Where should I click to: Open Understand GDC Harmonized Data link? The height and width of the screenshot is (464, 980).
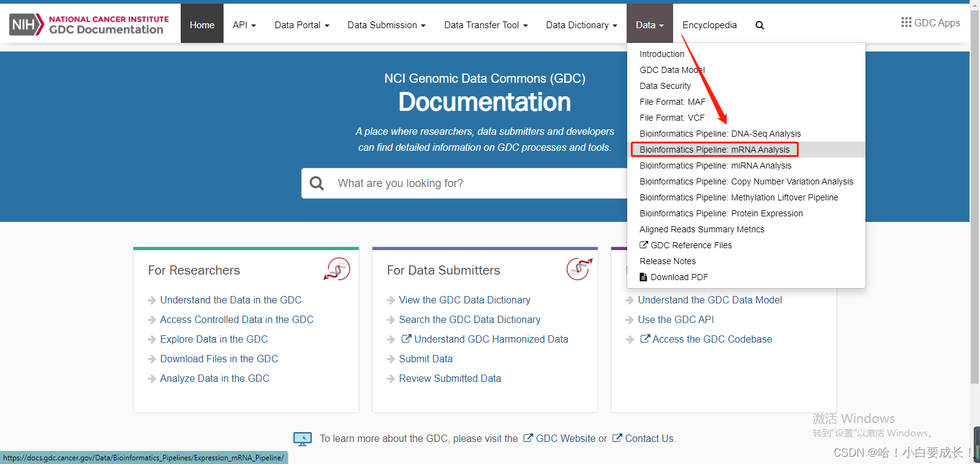point(491,339)
